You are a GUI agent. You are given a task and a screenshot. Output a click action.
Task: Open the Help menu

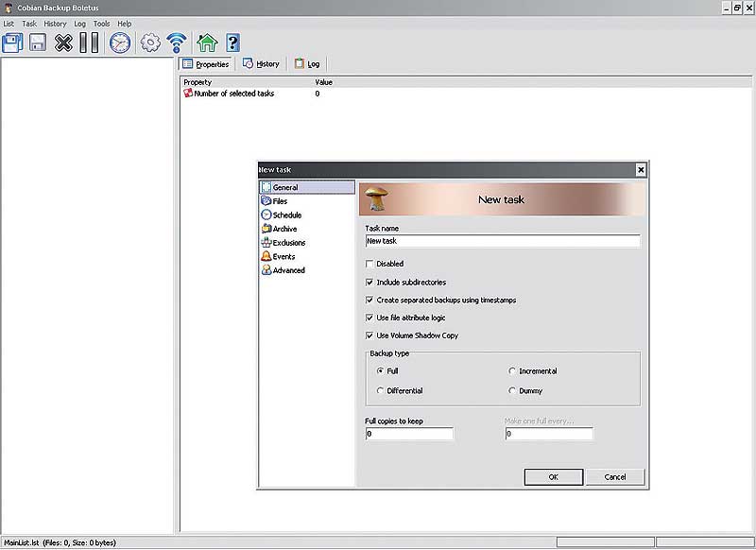pyautogui.click(x=125, y=24)
